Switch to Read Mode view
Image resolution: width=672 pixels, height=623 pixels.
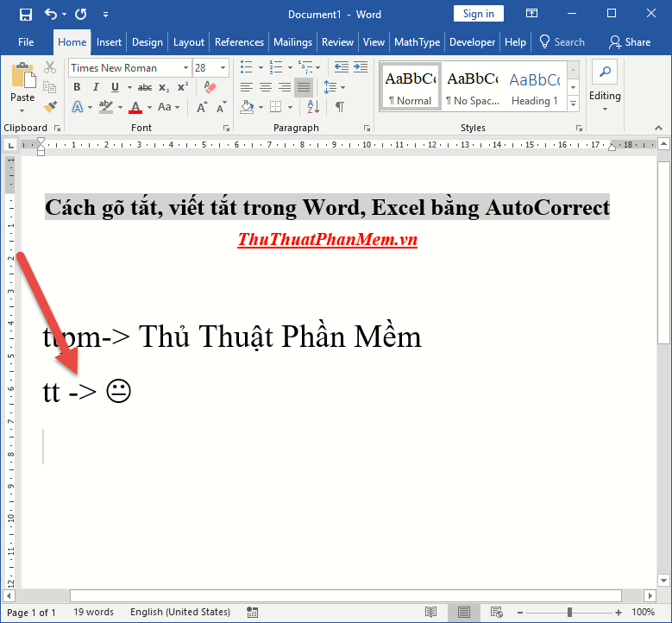430,612
